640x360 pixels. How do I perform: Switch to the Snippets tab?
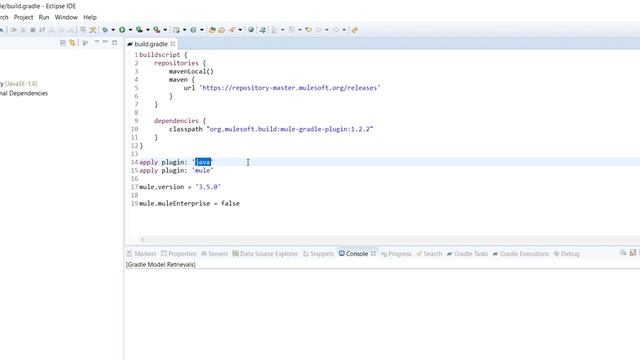pyautogui.click(x=318, y=253)
